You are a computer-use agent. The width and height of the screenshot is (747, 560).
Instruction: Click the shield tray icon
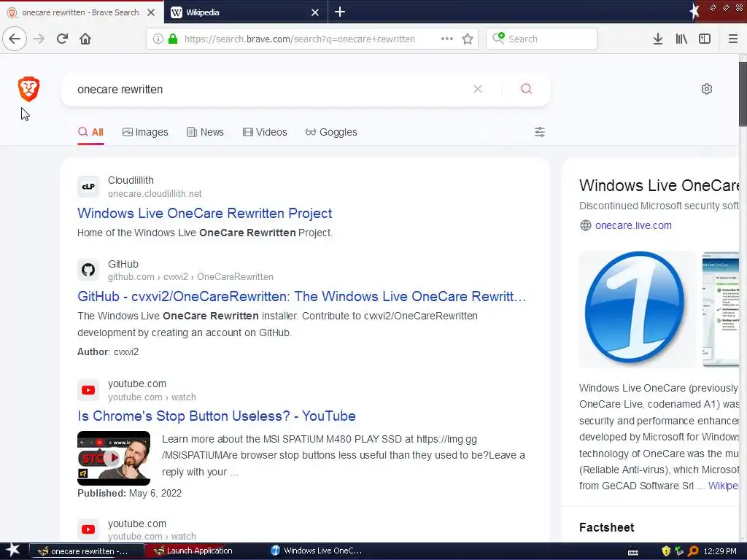click(x=666, y=551)
